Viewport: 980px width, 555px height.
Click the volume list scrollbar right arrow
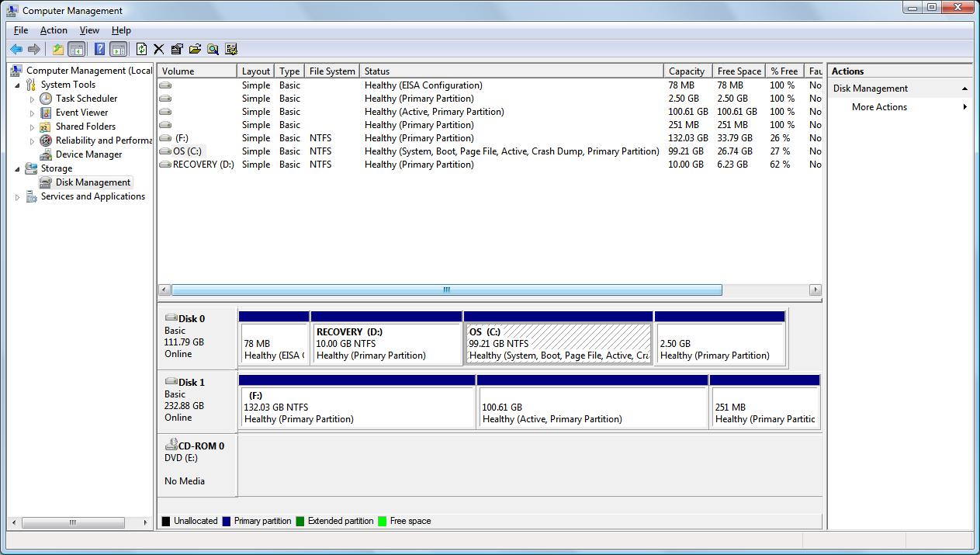click(815, 290)
